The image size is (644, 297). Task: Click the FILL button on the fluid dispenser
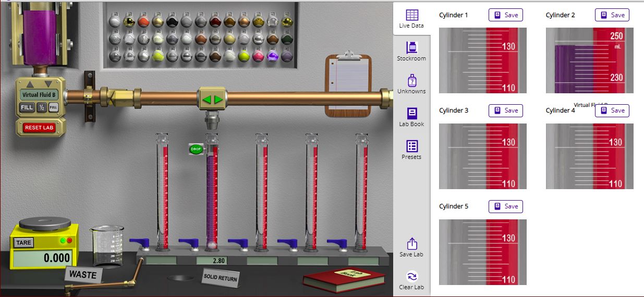click(27, 107)
